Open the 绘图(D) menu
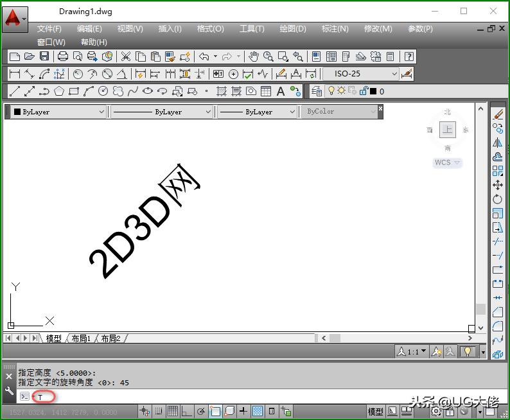The image size is (510, 420). [x=293, y=29]
